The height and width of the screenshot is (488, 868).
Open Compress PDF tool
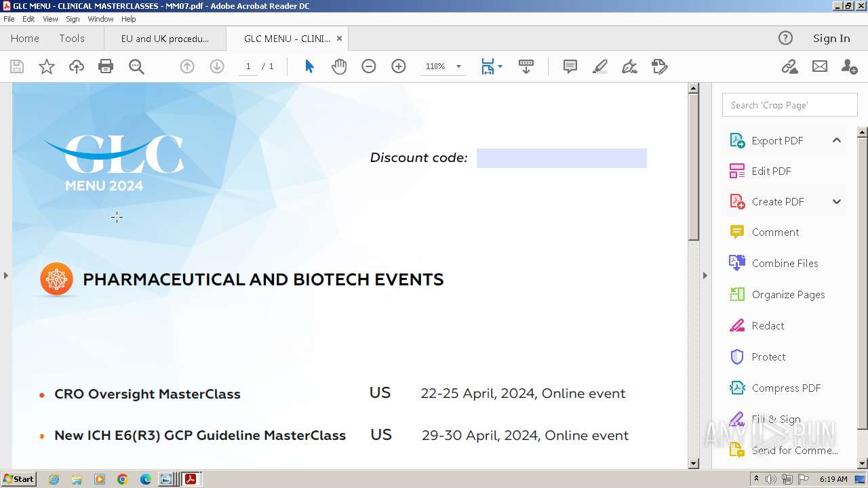click(786, 388)
